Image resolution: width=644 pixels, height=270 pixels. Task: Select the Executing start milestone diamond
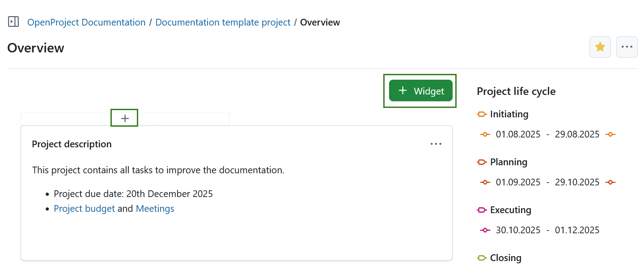[x=485, y=230]
